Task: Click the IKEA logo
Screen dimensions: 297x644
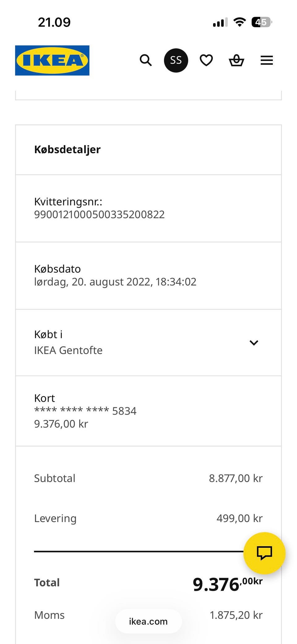Action: 52,60
